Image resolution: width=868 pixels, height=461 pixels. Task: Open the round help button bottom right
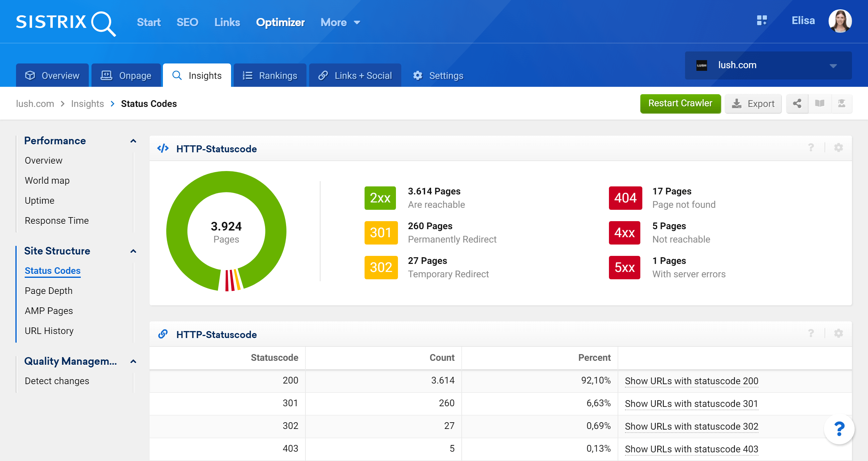click(x=839, y=429)
